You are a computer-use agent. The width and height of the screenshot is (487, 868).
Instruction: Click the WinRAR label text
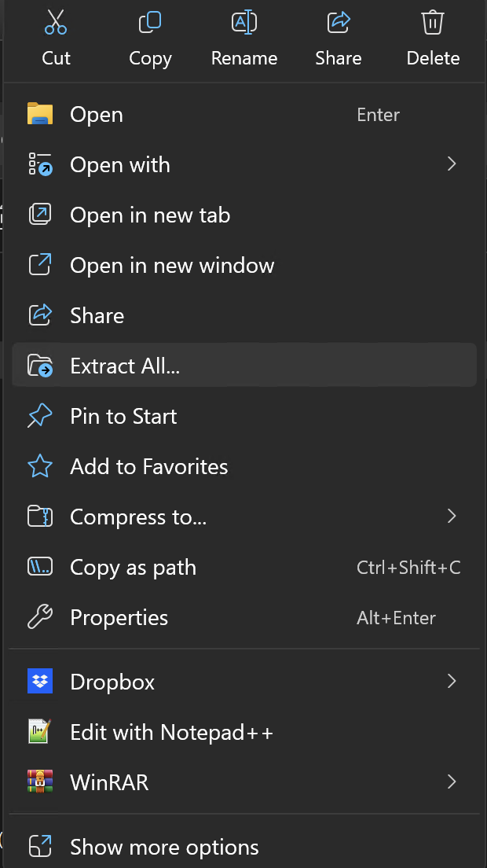pos(109,782)
